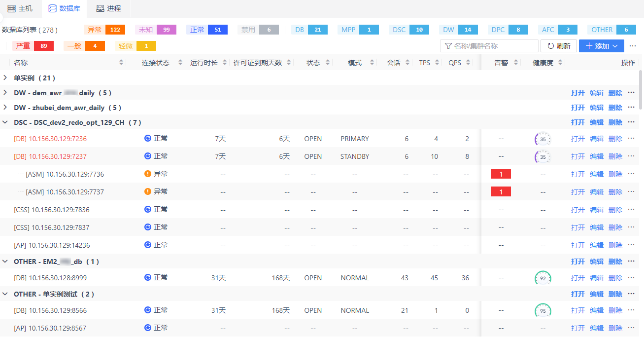Click 打开 for 10.156.30.128:8999 row
644x338 pixels.
click(578, 278)
